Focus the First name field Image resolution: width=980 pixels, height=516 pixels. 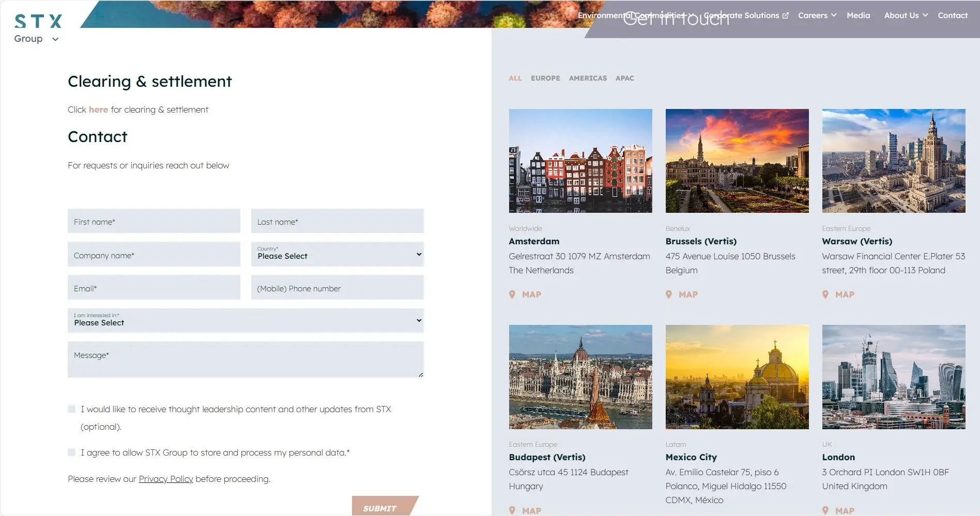(x=154, y=221)
